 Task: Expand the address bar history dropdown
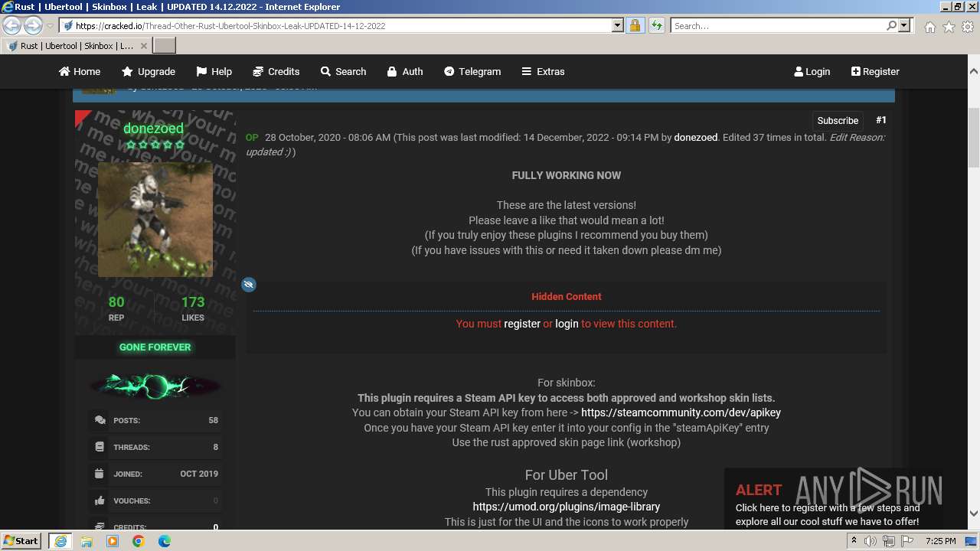[x=618, y=25]
